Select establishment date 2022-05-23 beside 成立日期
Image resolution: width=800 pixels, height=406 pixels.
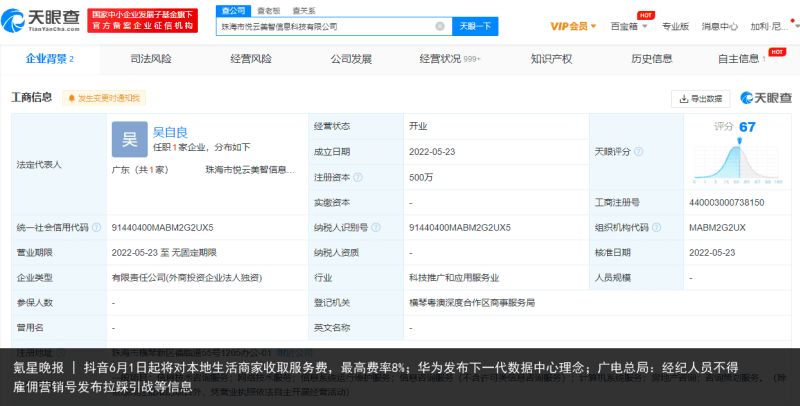pos(432,151)
